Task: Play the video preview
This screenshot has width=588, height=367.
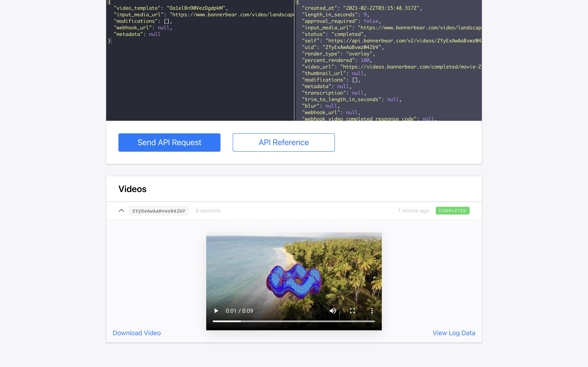Action: pos(216,311)
